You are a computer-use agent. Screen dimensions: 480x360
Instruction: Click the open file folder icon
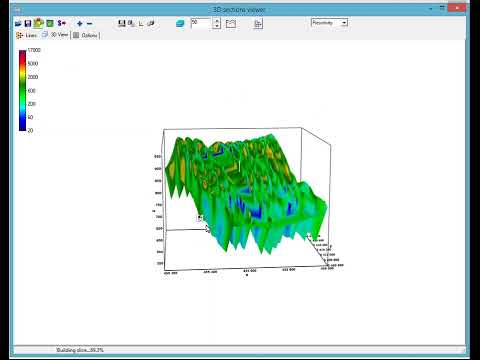18,23
